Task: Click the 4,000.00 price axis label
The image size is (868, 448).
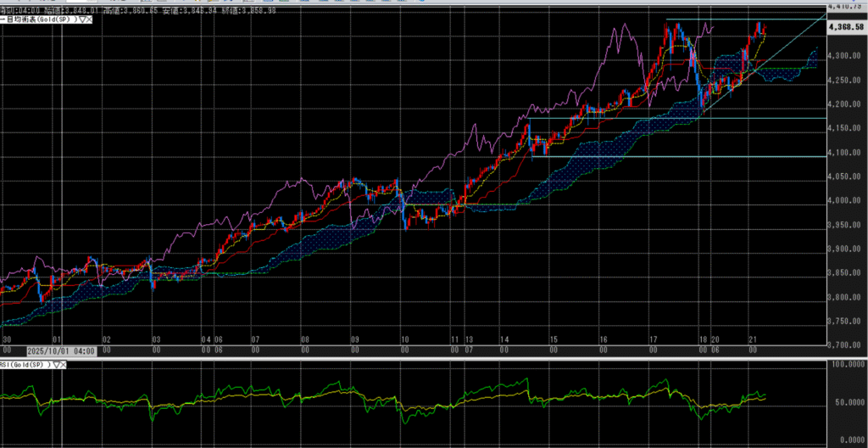Action: tap(847, 201)
